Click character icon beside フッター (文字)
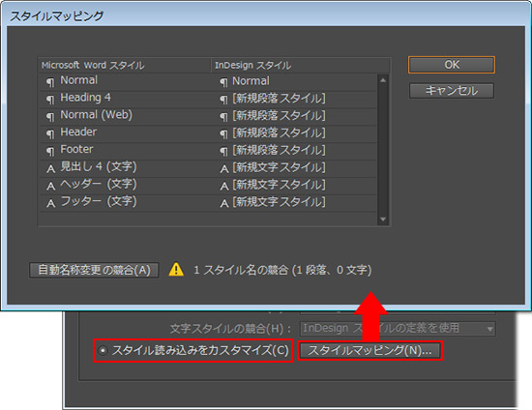The image size is (532, 410). click(x=50, y=203)
